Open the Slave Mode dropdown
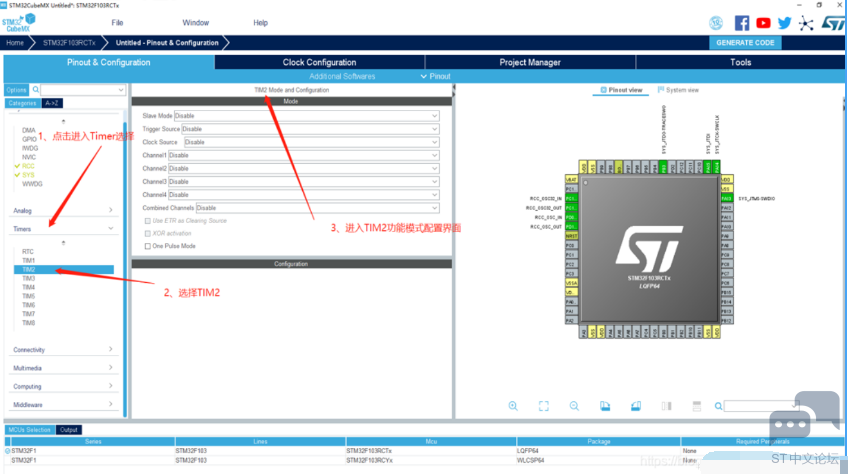The height and width of the screenshot is (474, 848). click(307, 116)
